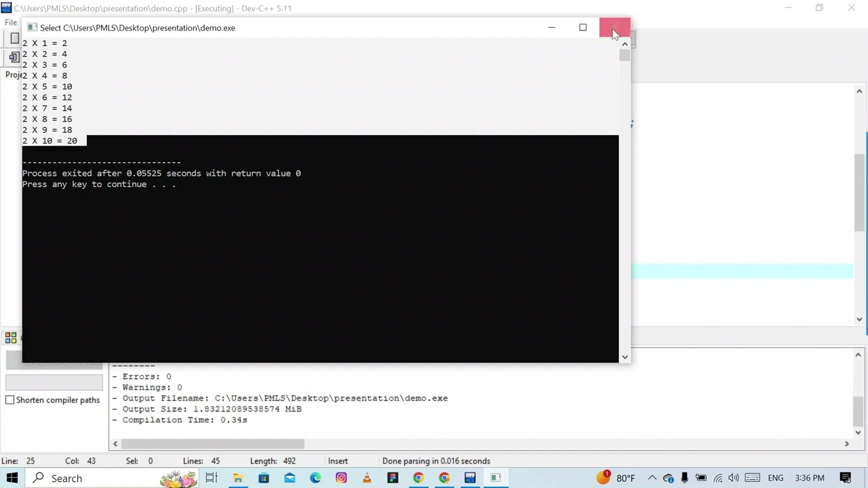Click the console scrollbar up arrow
The width and height of the screenshot is (868, 488).
click(x=625, y=44)
